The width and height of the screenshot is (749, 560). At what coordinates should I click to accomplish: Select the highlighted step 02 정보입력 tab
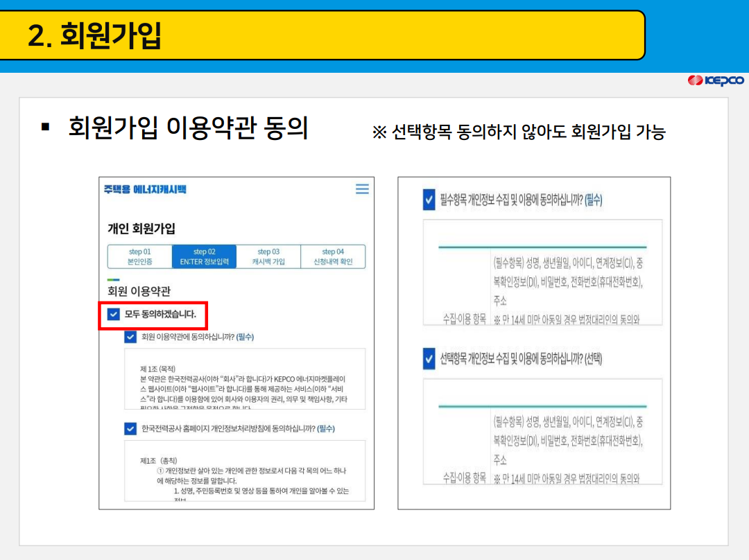203,256
